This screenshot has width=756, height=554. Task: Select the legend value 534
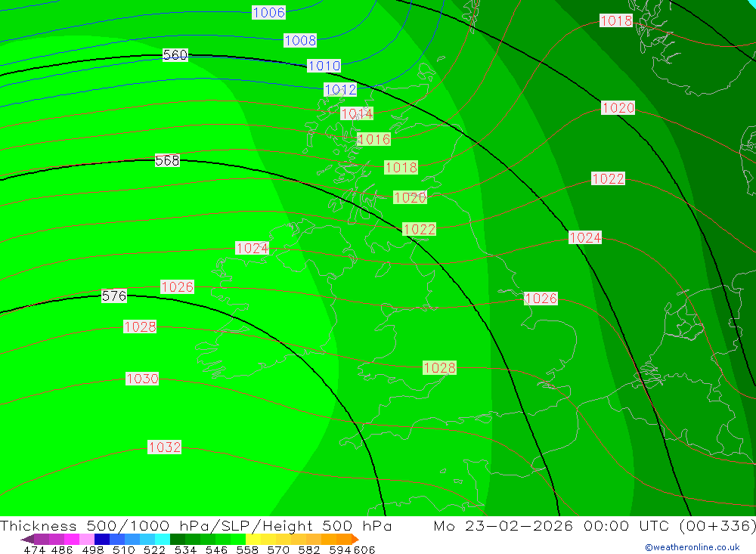pyautogui.click(x=186, y=549)
